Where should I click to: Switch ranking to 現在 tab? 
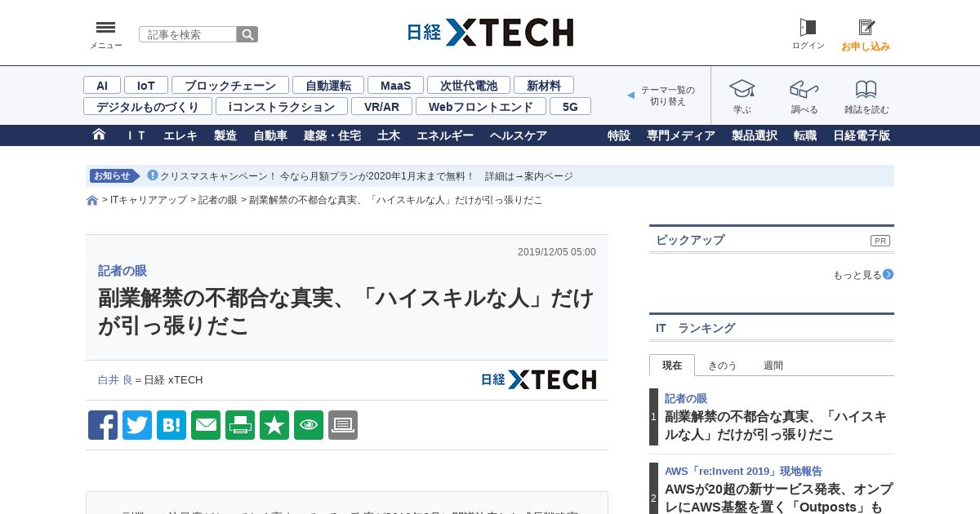click(672, 365)
